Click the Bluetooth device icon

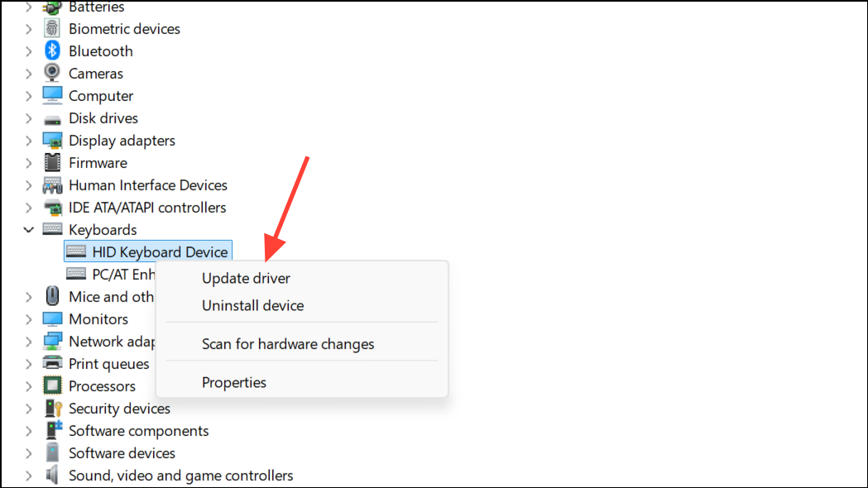point(51,50)
